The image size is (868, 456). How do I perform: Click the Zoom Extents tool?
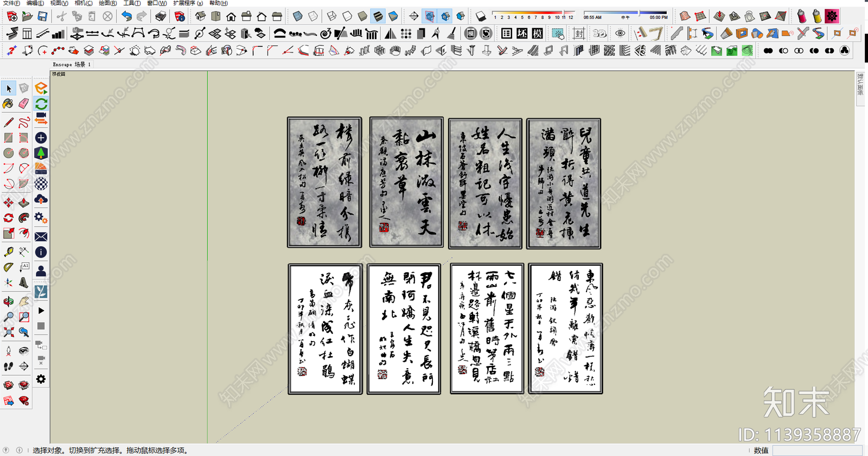point(9,332)
